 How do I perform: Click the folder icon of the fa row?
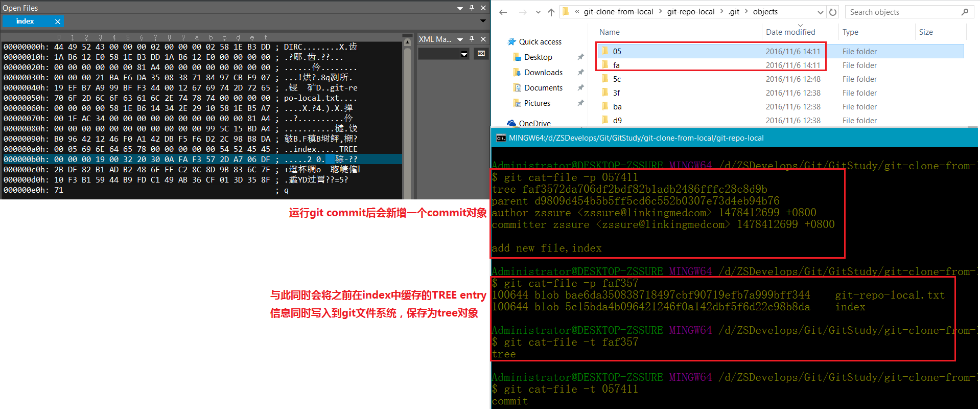605,65
